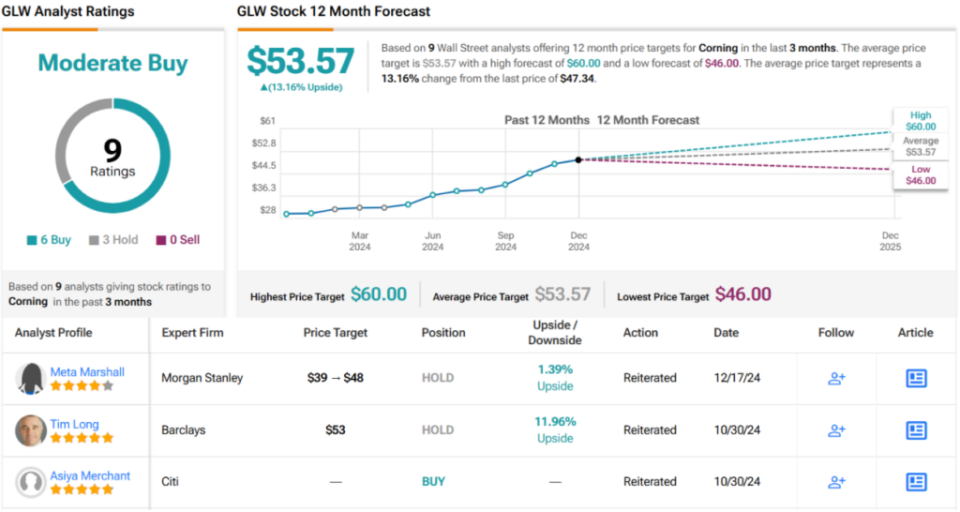
Task: Click the $53.57 average price target
Action: (301, 61)
